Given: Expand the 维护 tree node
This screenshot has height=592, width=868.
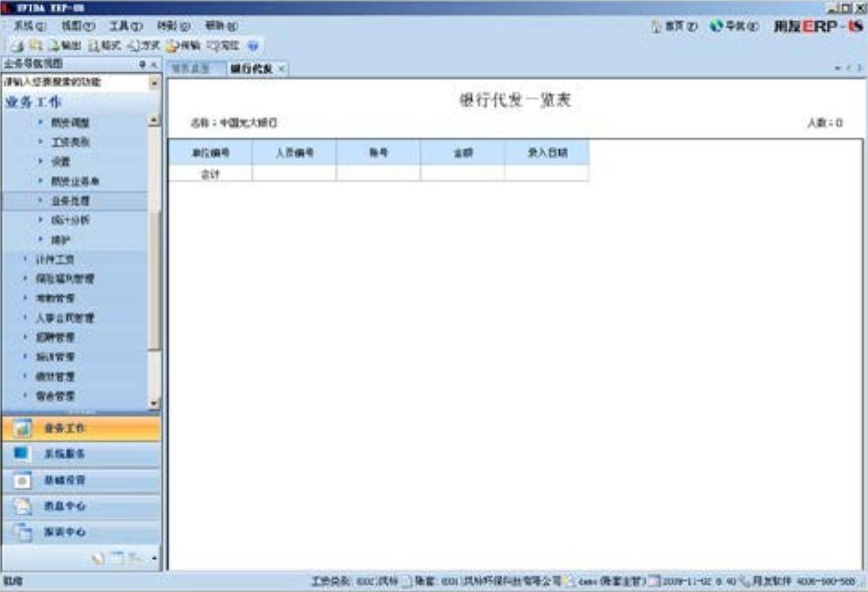Looking at the screenshot, I should pos(40,240).
